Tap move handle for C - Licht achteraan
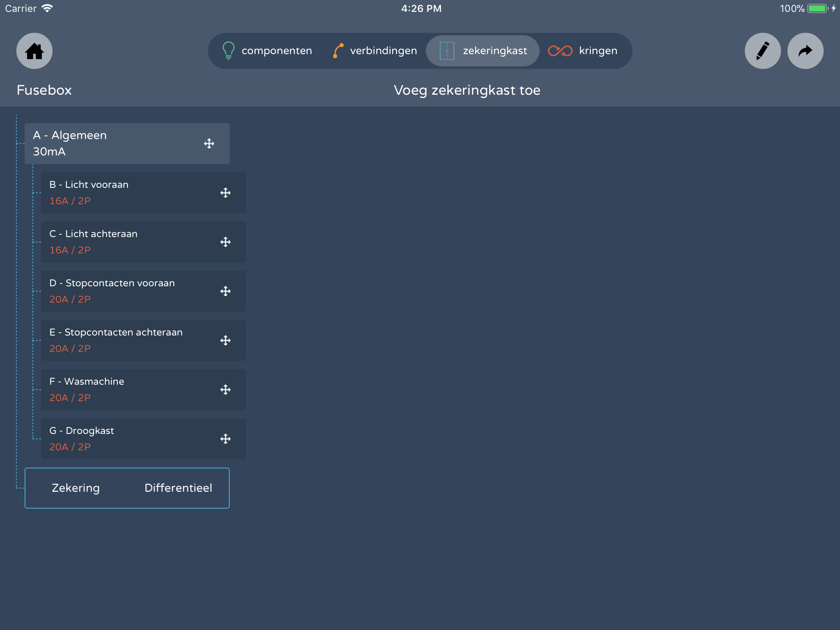The image size is (840, 630). [x=226, y=242]
